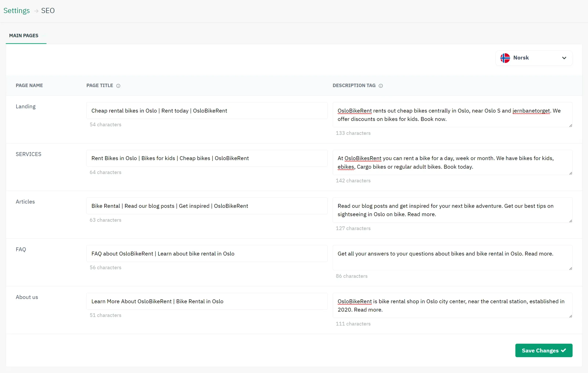Go back to Settings breadcrumb link

tap(17, 11)
